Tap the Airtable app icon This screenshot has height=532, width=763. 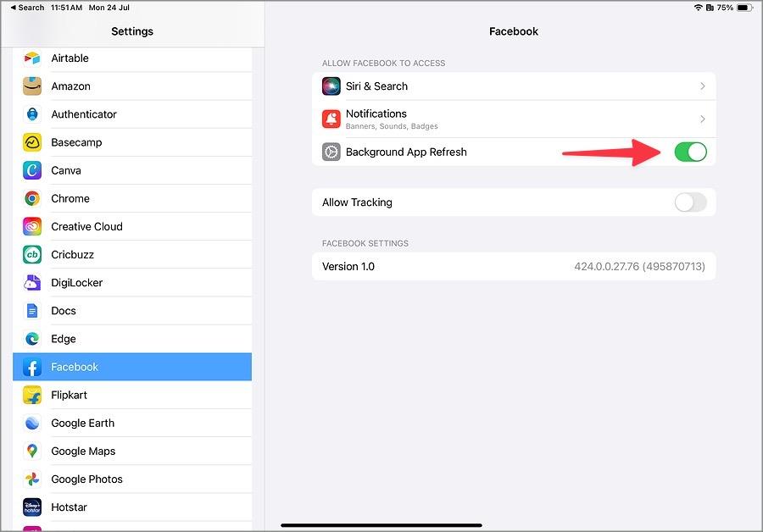tap(32, 58)
